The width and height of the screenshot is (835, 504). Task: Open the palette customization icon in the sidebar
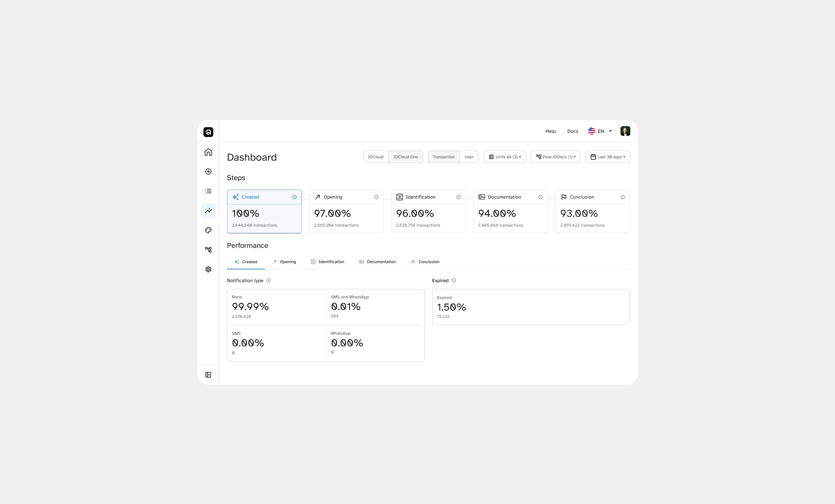point(208,230)
